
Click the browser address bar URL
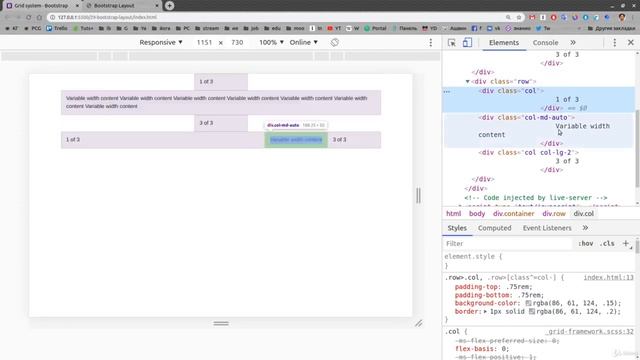pyautogui.click(x=107, y=17)
